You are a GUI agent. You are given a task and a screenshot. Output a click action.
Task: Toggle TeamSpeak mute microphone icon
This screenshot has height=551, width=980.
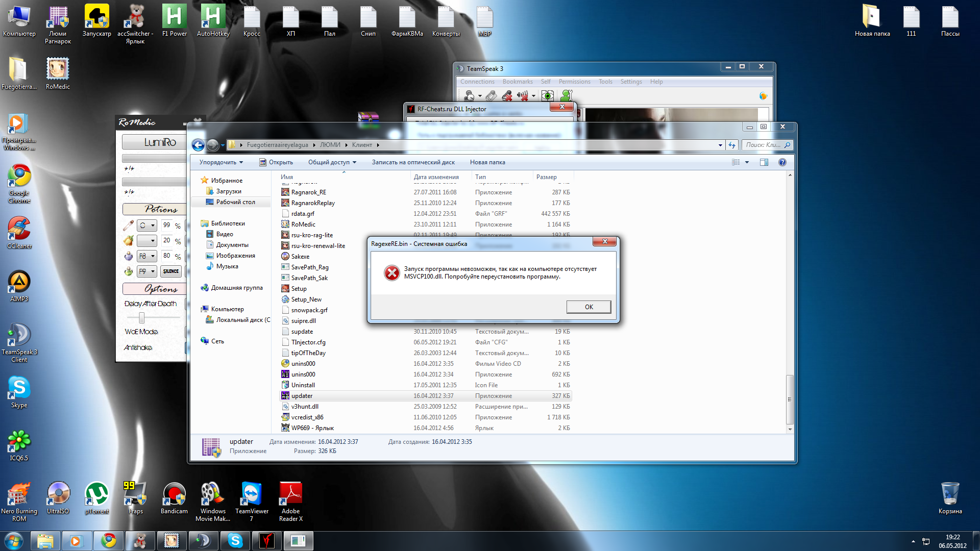click(507, 95)
